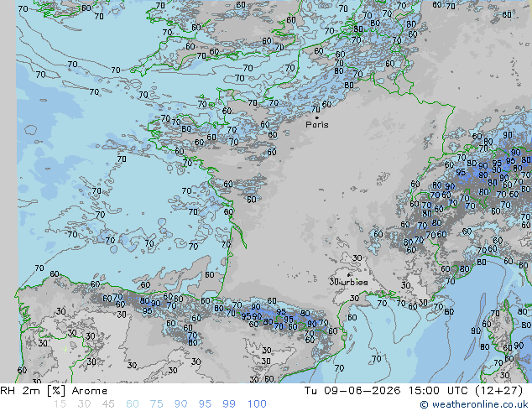Select the legend value 30 in the color scale
The image size is (532, 411).
click(84, 404)
